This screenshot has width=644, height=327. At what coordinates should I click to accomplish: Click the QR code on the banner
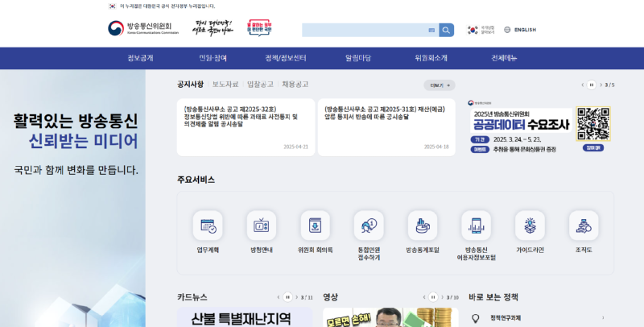(593, 124)
